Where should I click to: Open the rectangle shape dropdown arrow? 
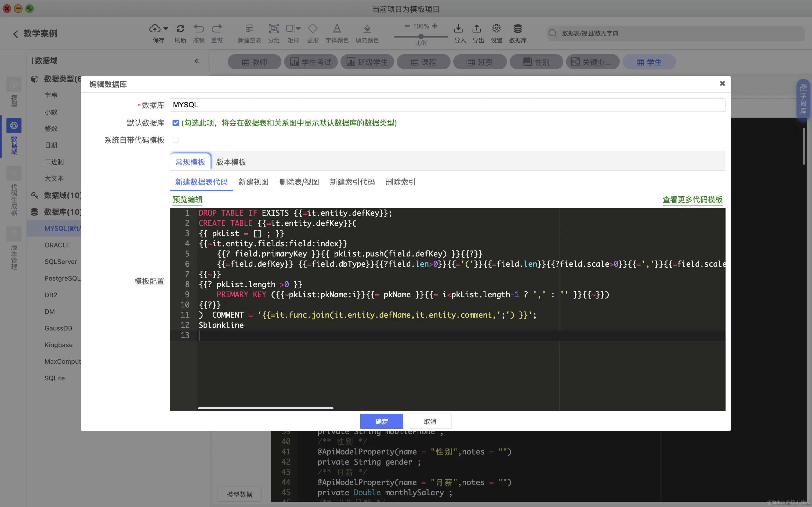(298, 29)
